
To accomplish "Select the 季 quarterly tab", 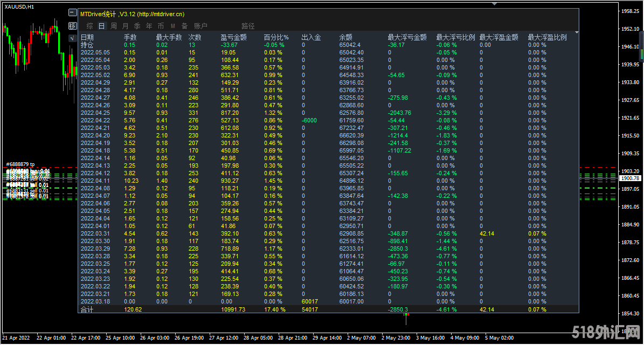I will click(x=137, y=26).
